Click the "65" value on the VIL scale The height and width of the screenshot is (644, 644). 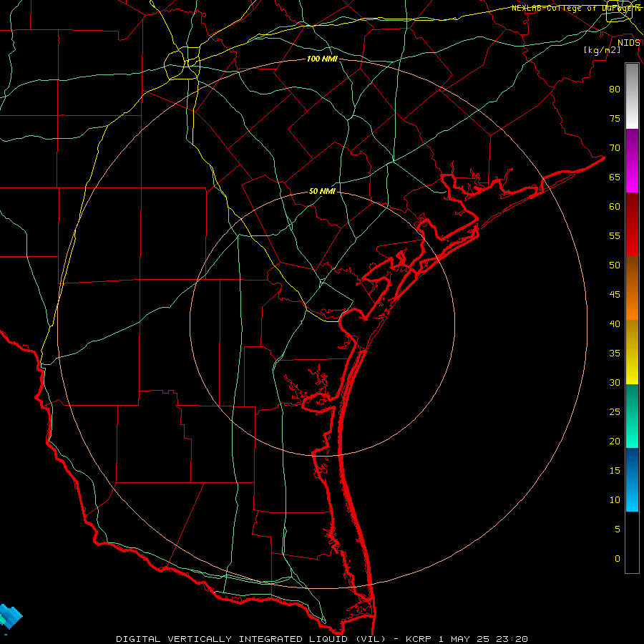pos(615,177)
